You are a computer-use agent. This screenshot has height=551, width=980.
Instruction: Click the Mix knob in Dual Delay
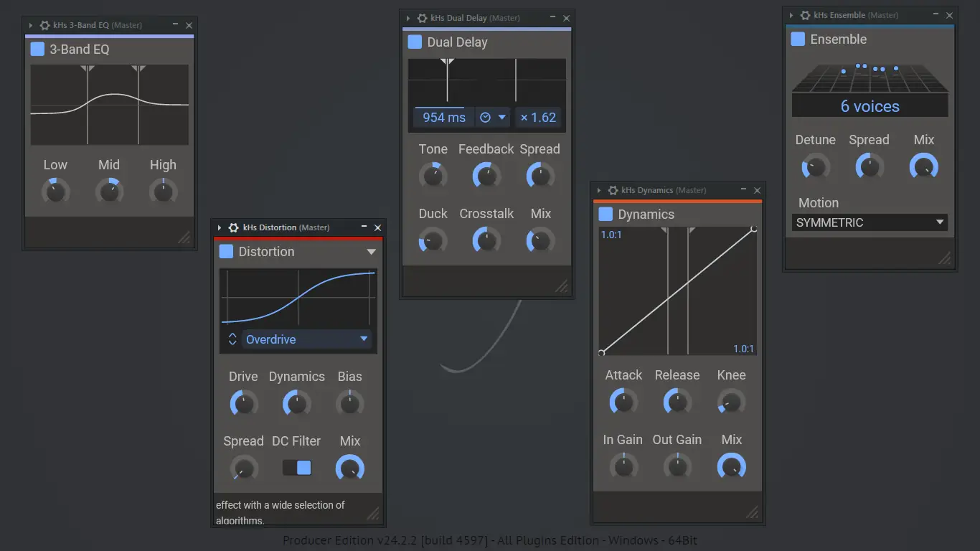(x=540, y=240)
